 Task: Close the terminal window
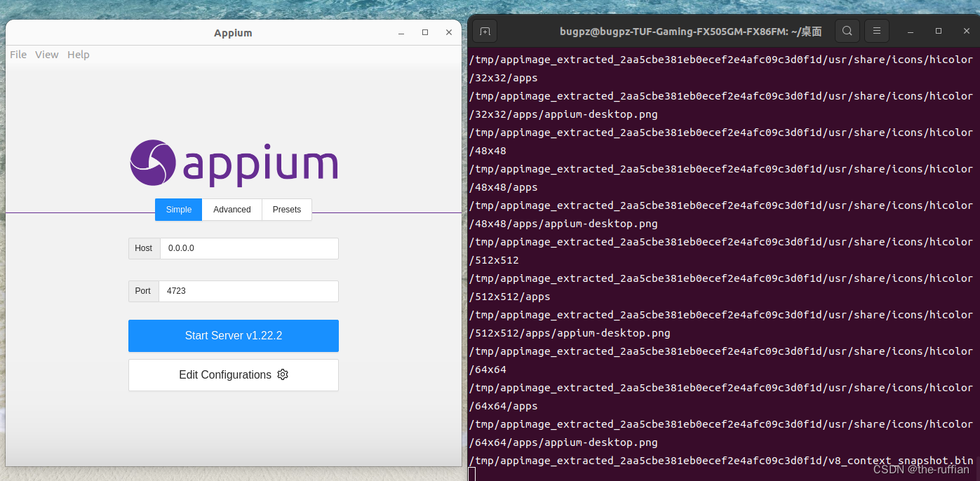pos(965,32)
